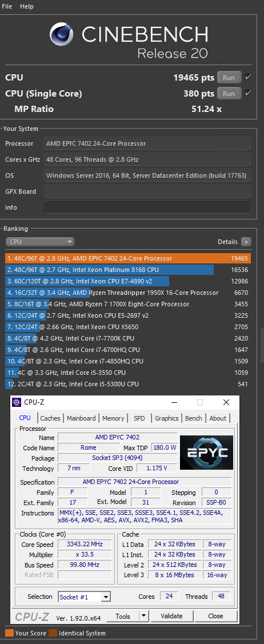
Task: Select the Core i7-4850HQ ranking row
Action: [x=127, y=361]
